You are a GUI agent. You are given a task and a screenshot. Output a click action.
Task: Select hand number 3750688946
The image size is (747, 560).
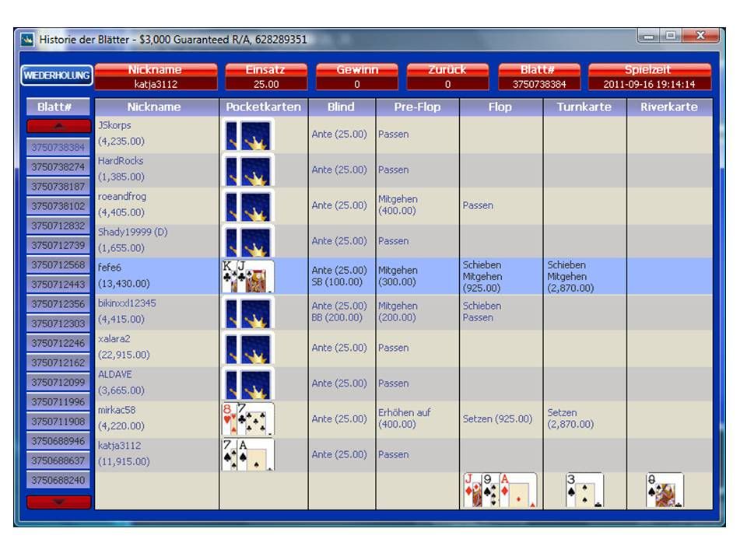tap(58, 441)
